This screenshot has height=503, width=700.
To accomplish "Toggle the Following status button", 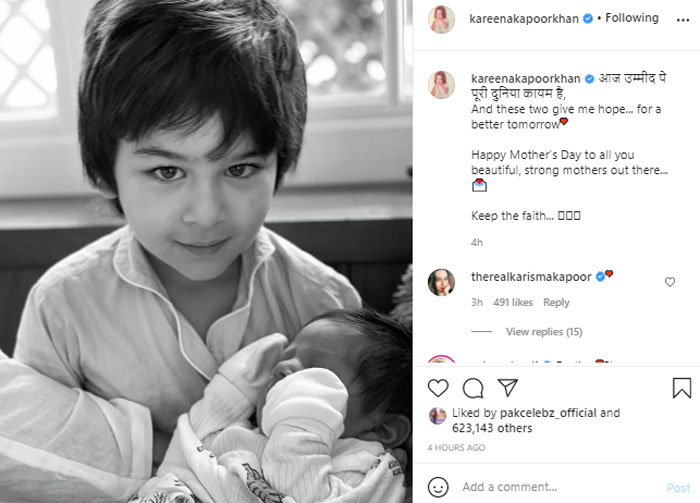I will 632,18.
